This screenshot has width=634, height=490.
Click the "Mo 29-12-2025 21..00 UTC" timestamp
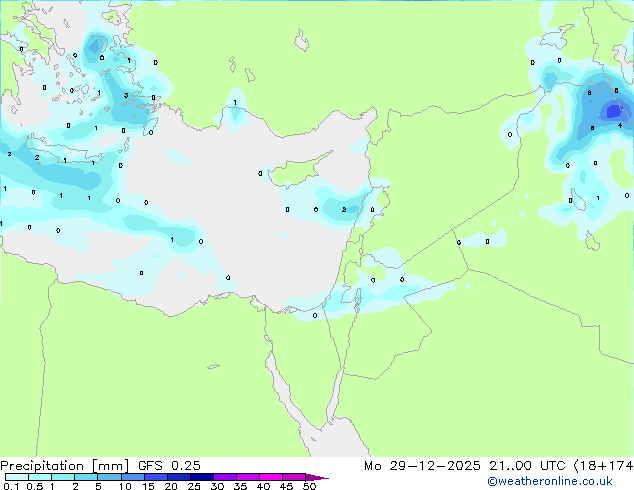click(x=465, y=466)
